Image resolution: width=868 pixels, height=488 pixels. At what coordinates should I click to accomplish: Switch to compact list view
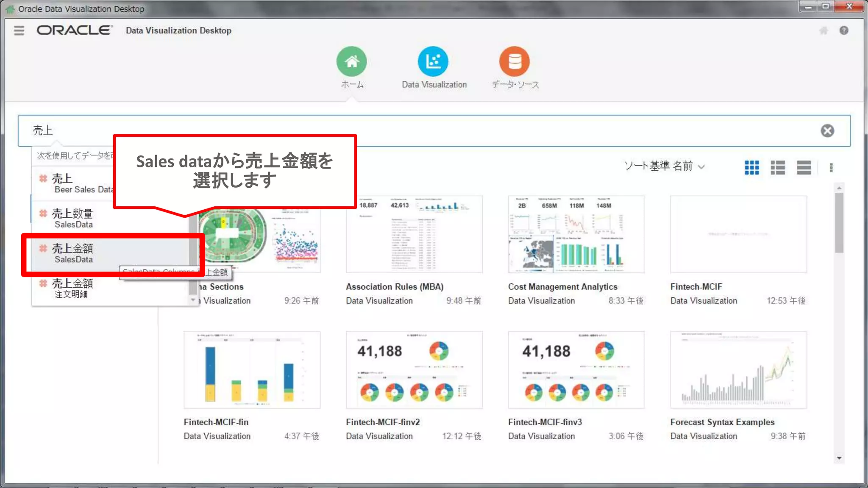tap(804, 167)
